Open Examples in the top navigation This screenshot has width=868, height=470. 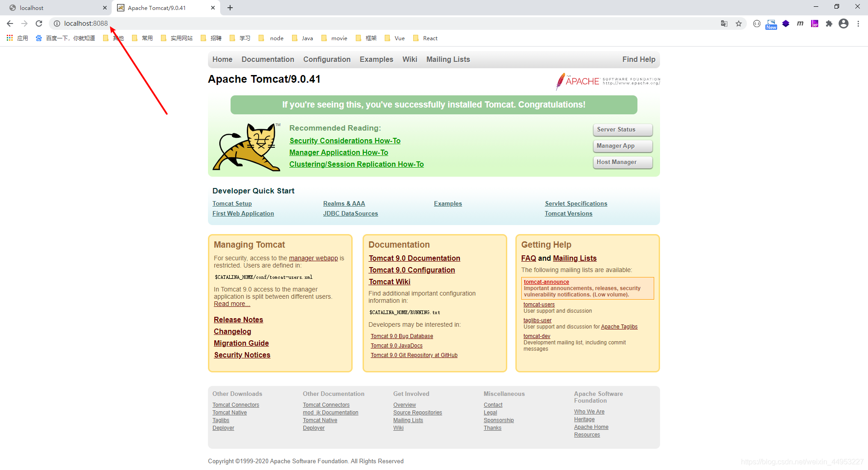[377, 60]
